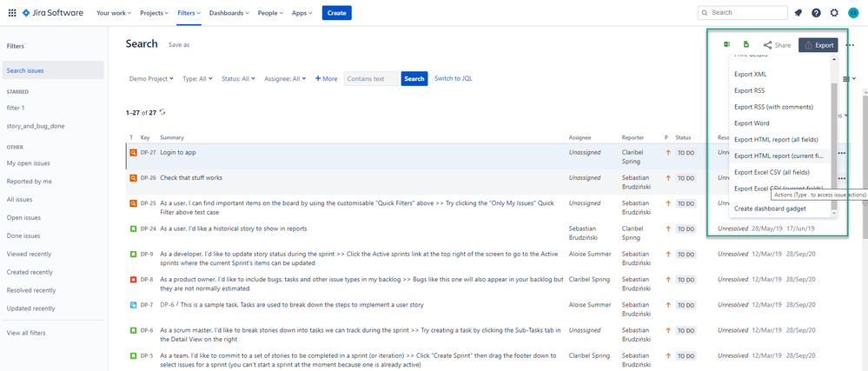Open the actions ellipsis for DP-27 row

coord(842,153)
